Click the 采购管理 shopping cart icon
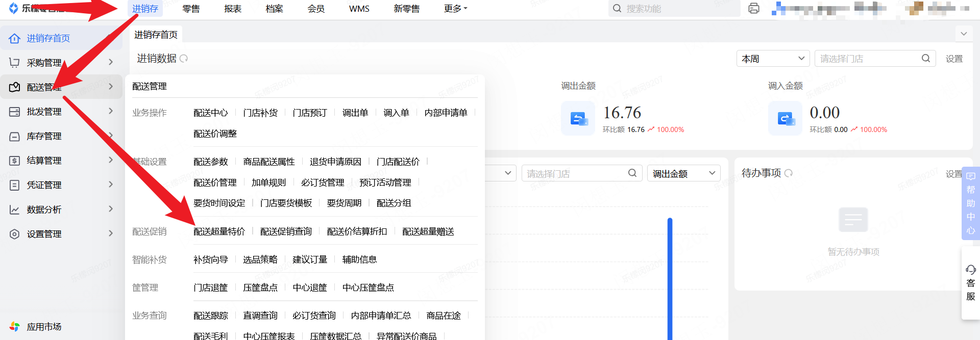 pos(14,62)
